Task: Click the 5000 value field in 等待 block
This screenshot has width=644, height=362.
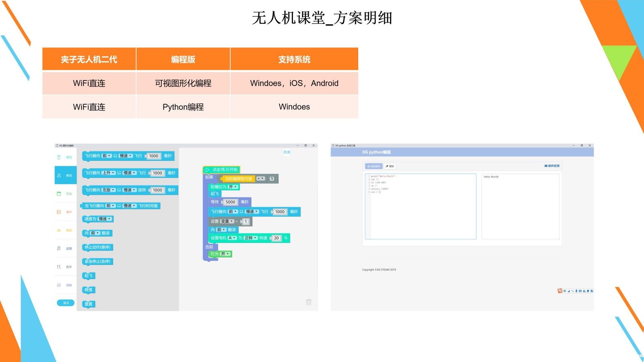Action: 230,202
